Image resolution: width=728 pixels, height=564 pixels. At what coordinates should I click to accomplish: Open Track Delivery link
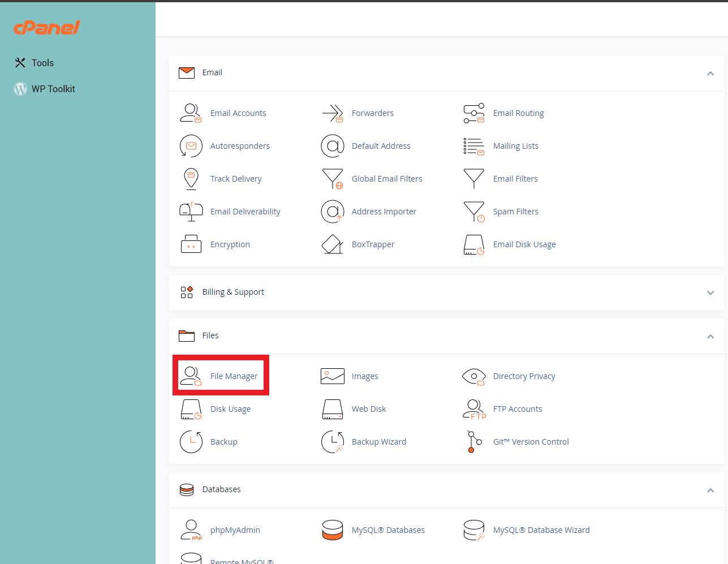(x=236, y=179)
